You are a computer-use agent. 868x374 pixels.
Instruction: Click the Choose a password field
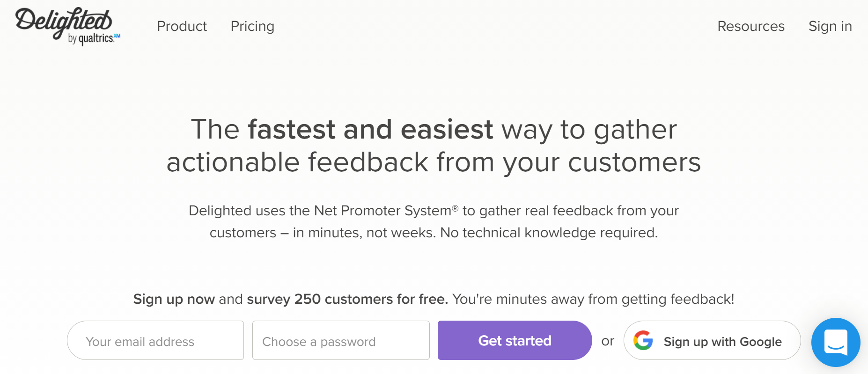pos(341,341)
